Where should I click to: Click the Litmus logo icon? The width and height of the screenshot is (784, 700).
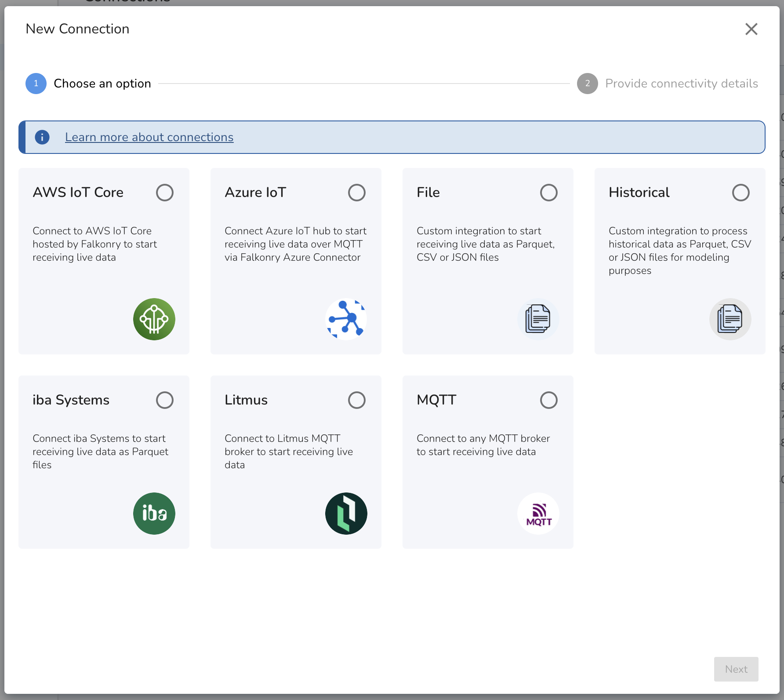click(x=346, y=514)
